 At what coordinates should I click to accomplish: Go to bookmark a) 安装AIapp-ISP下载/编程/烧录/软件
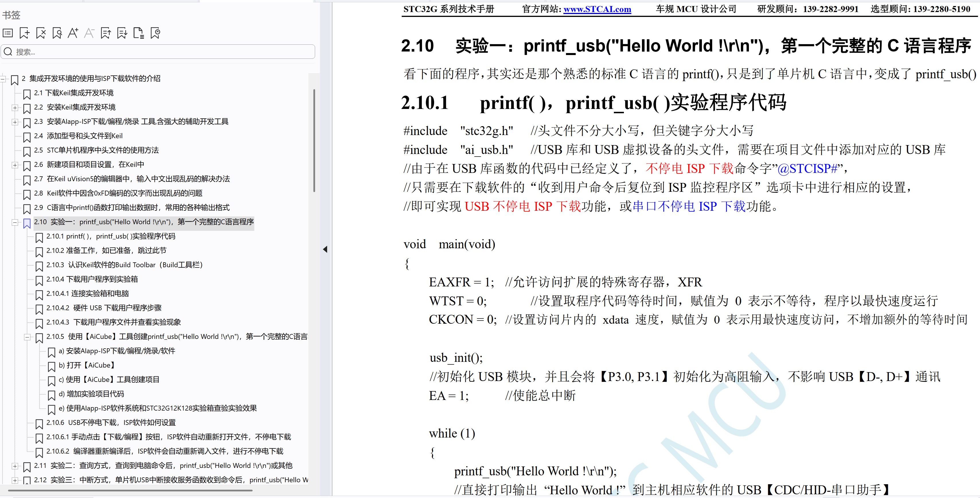117,351
